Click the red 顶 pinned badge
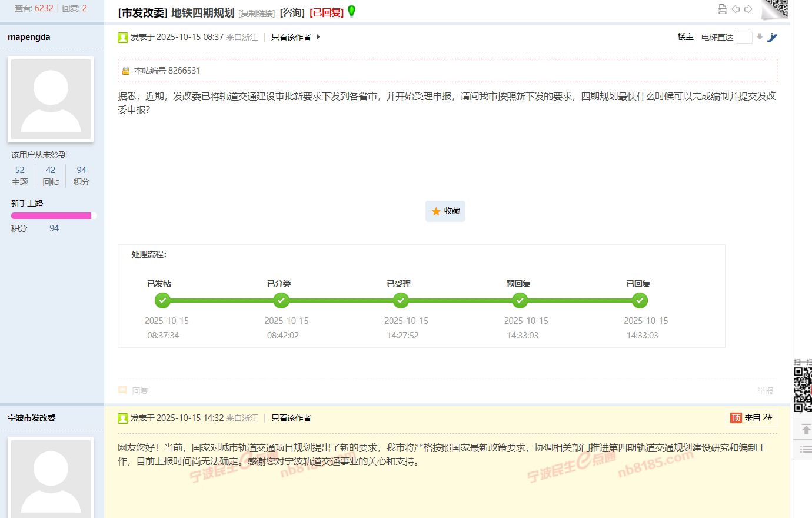This screenshot has height=518, width=812. [736, 418]
